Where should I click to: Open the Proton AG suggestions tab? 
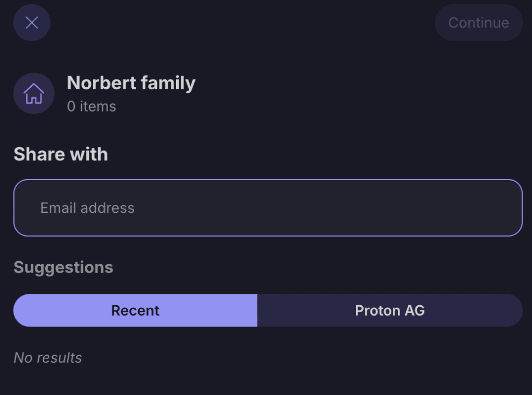tap(390, 310)
